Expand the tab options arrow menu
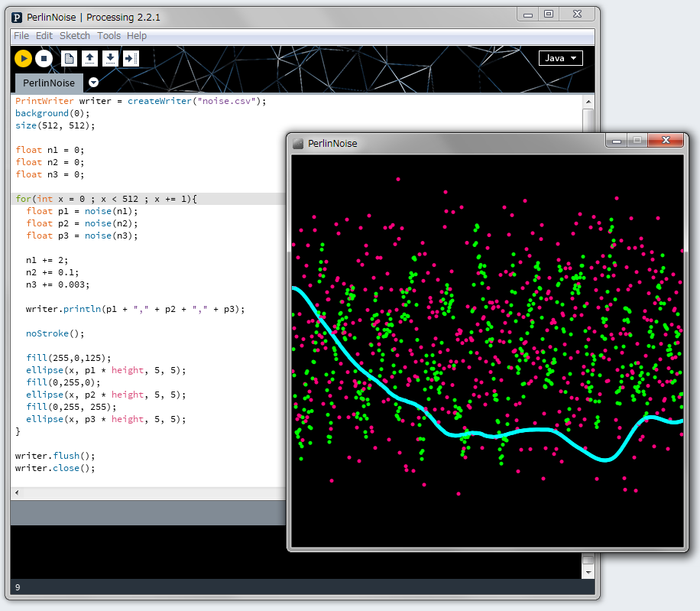The height and width of the screenshot is (611, 700). (x=93, y=83)
